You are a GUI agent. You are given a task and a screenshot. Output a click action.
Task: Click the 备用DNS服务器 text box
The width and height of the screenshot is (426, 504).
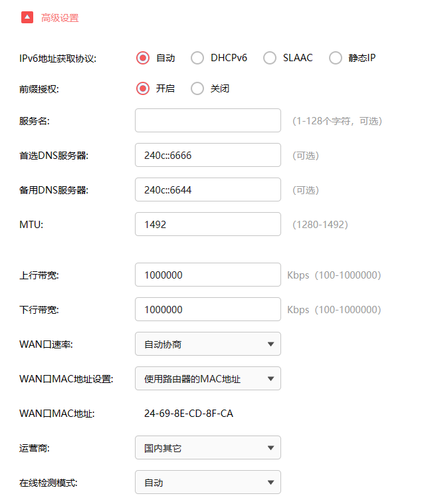point(207,189)
